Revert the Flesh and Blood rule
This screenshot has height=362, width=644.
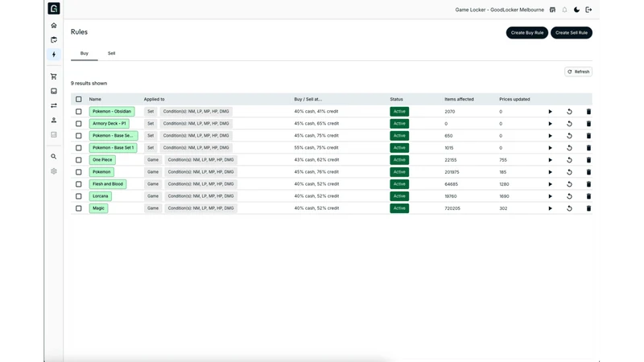pyautogui.click(x=569, y=184)
